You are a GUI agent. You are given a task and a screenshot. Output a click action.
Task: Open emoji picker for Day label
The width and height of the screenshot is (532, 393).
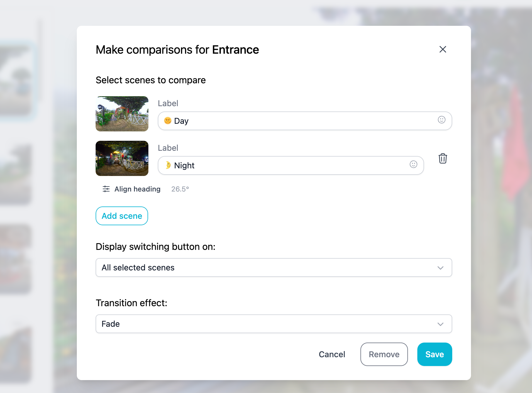441,120
